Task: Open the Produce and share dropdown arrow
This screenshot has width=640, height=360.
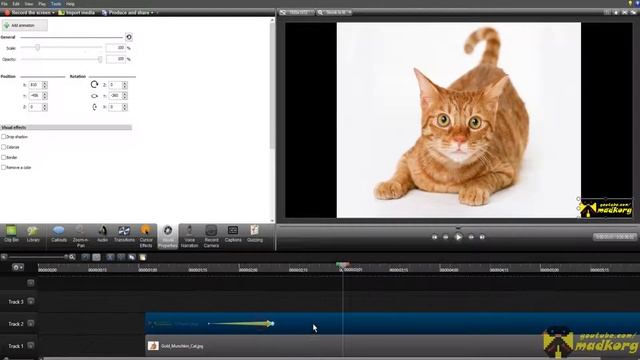Action: click(152, 13)
